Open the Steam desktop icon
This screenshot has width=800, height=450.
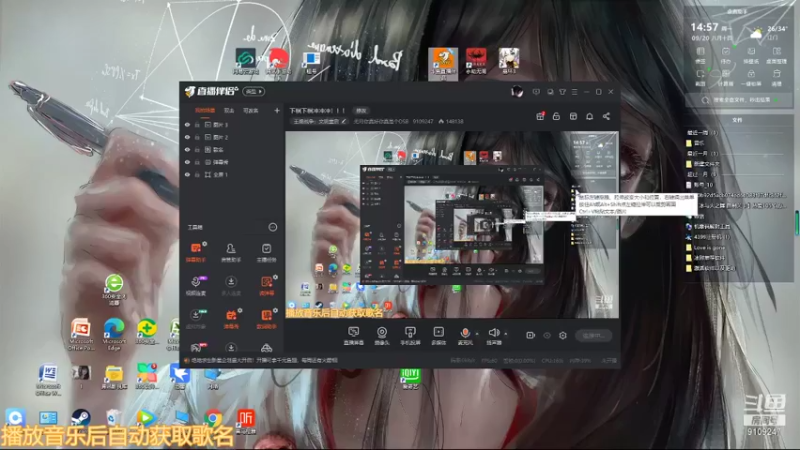(81, 418)
